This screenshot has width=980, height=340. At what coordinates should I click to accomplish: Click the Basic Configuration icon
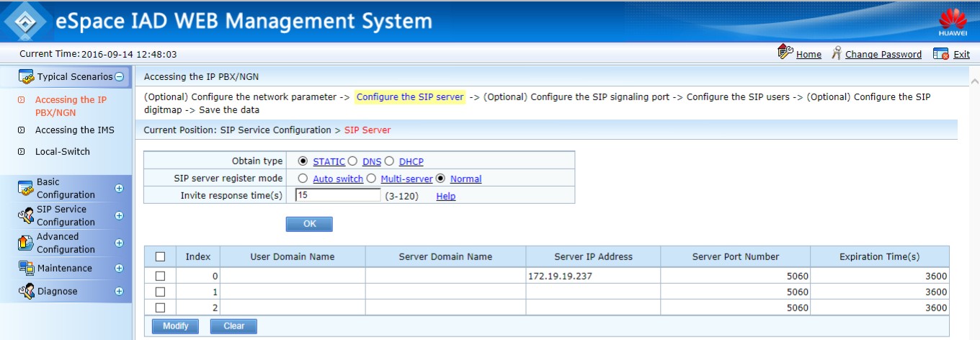pos(25,189)
